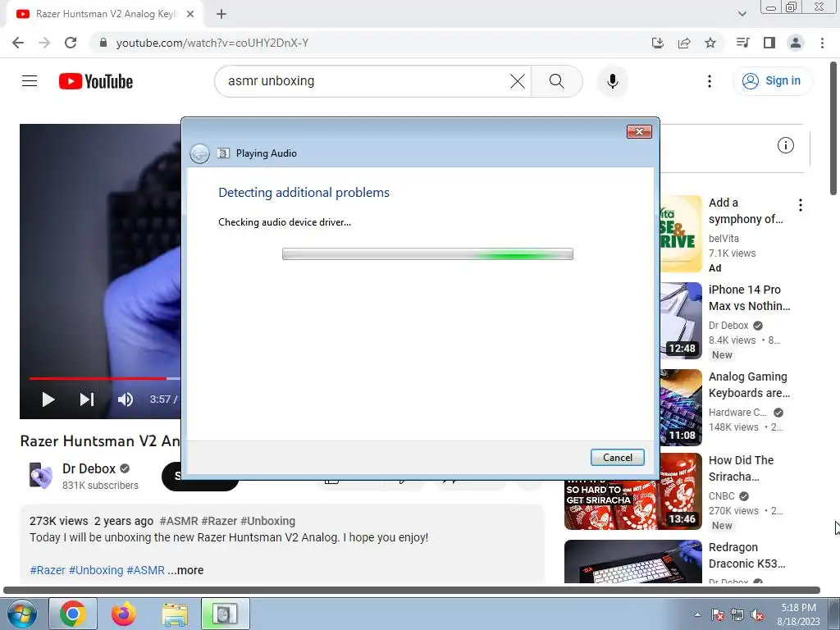Open the Windows Start menu
Viewport: 840px width, 630px height.
click(x=21, y=614)
